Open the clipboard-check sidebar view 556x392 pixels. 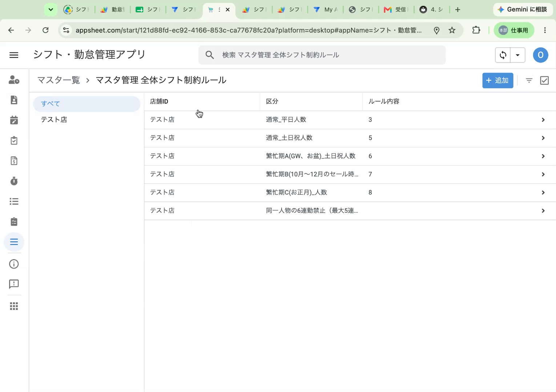pos(14,140)
